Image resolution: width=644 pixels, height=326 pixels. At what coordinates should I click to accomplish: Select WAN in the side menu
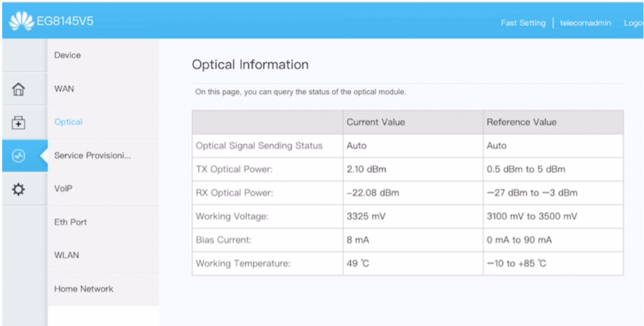64,89
